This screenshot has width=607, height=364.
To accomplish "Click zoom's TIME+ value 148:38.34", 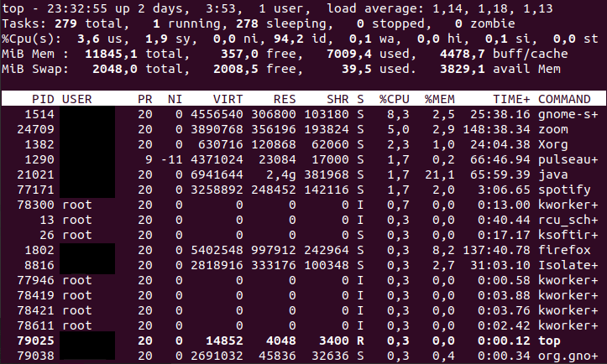I will point(496,130).
